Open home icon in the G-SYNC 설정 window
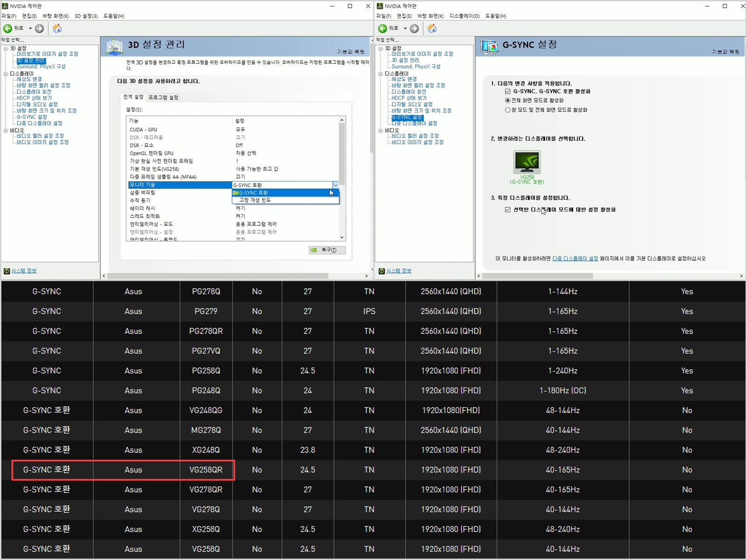 (432, 28)
